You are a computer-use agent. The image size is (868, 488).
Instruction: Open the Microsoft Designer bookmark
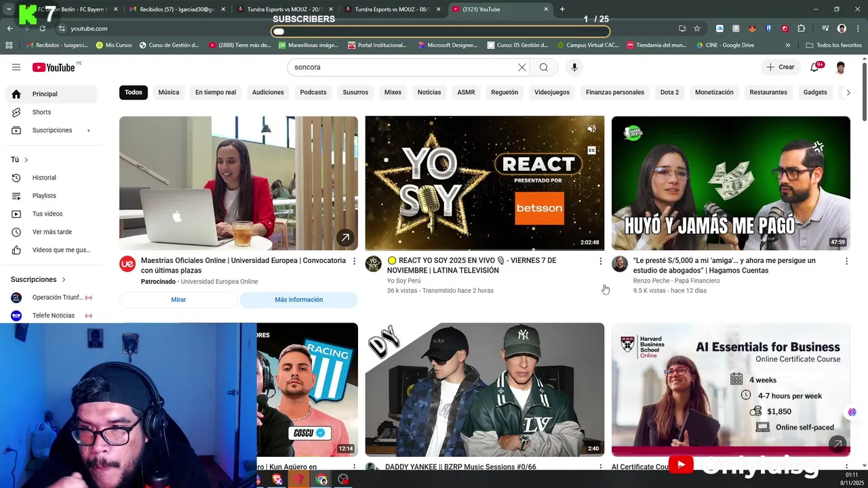[x=447, y=45]
